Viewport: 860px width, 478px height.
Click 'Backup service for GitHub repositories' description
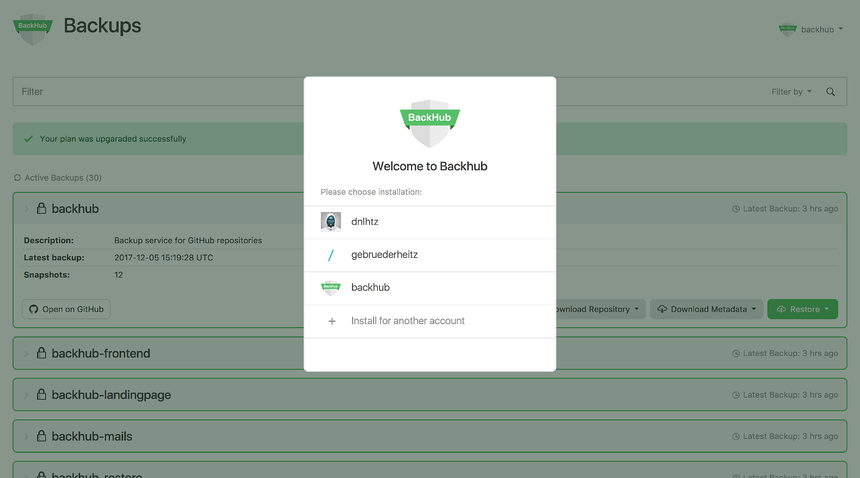tap(188, 240)
